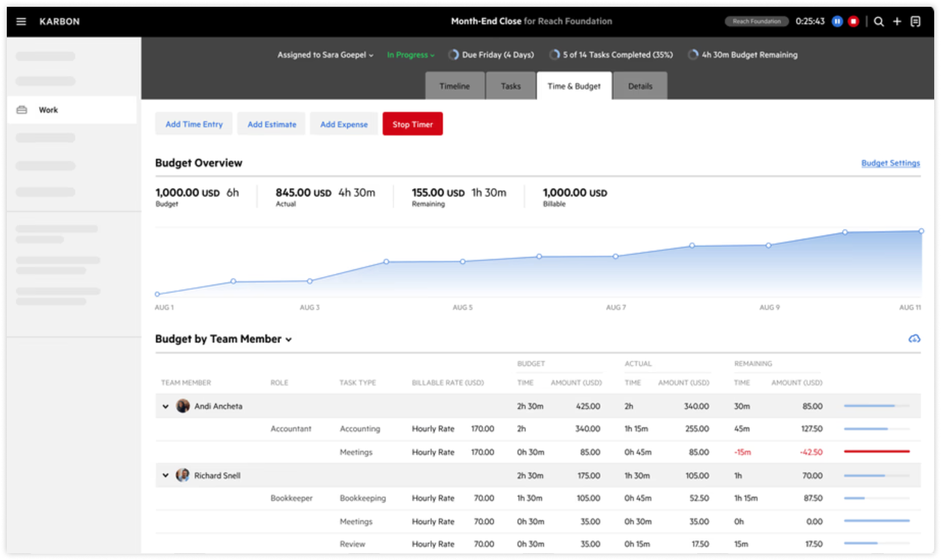
Task: Click Andi Ancheta's summary progress bar
Action: (877, 406)
